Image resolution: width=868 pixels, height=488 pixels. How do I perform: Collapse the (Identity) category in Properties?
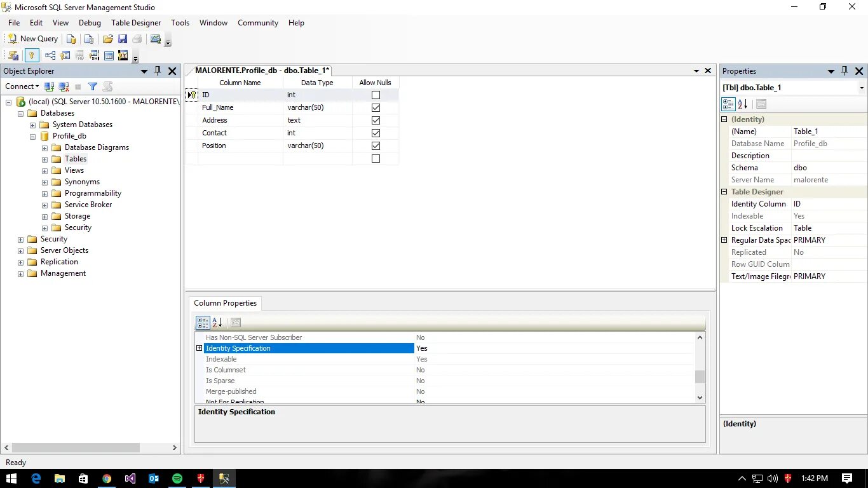(724, 119)
